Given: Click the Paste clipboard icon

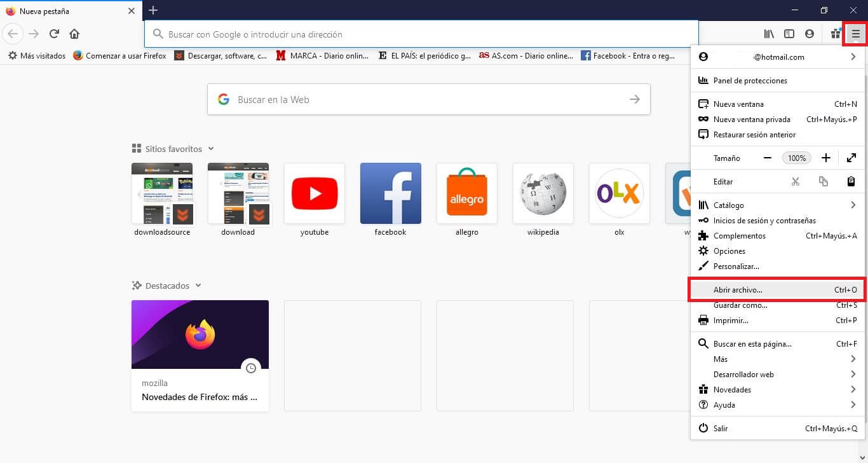Looking at the screenshot, I should [x=851, y=181].
